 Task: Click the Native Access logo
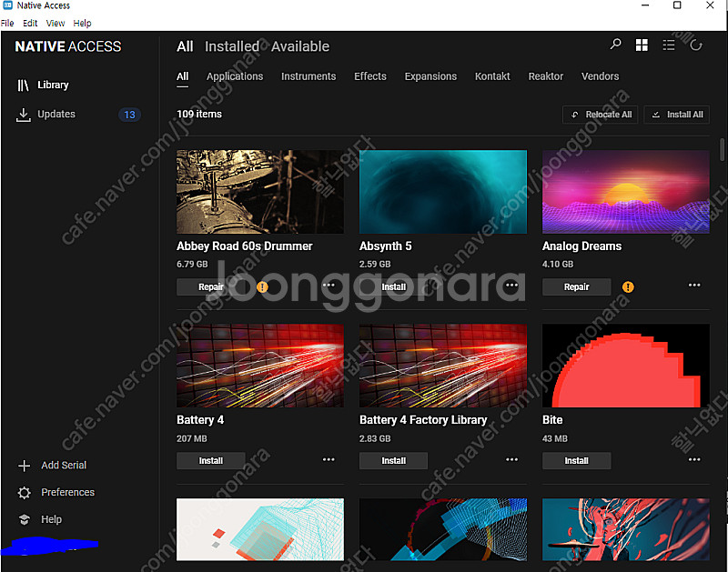pyautogui.click(x=68, y=46)
